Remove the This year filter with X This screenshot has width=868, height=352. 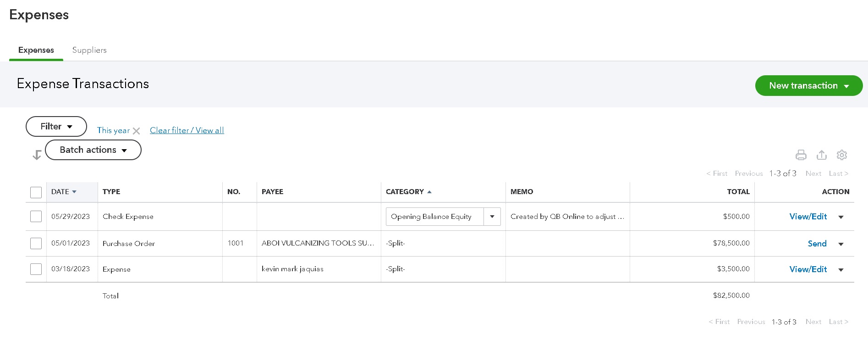tap(136, 131)
